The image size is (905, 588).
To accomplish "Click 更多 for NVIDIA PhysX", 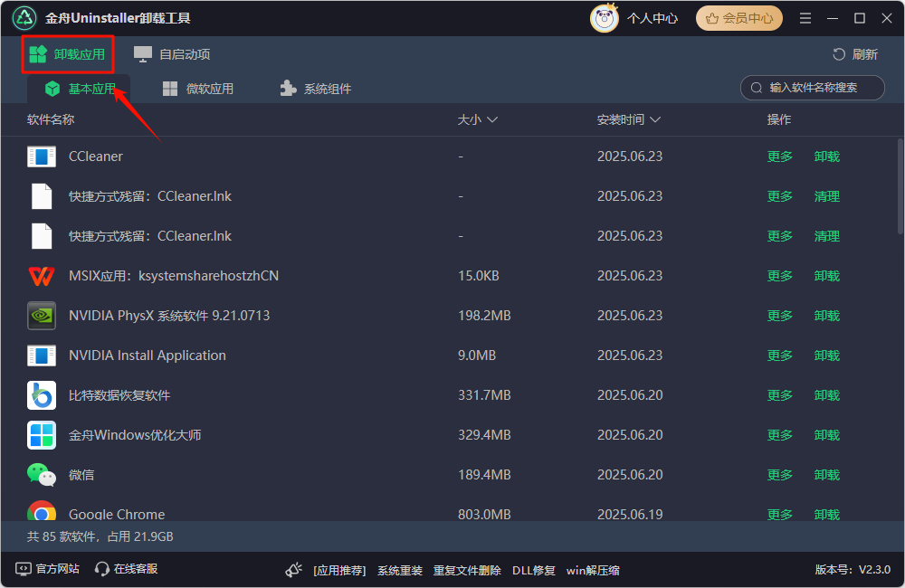I will [780, 316].
